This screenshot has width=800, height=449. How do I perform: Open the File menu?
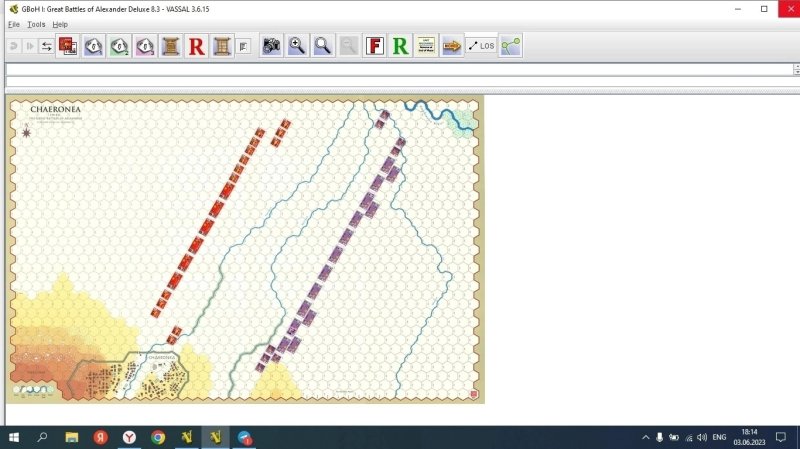[14, 24]
